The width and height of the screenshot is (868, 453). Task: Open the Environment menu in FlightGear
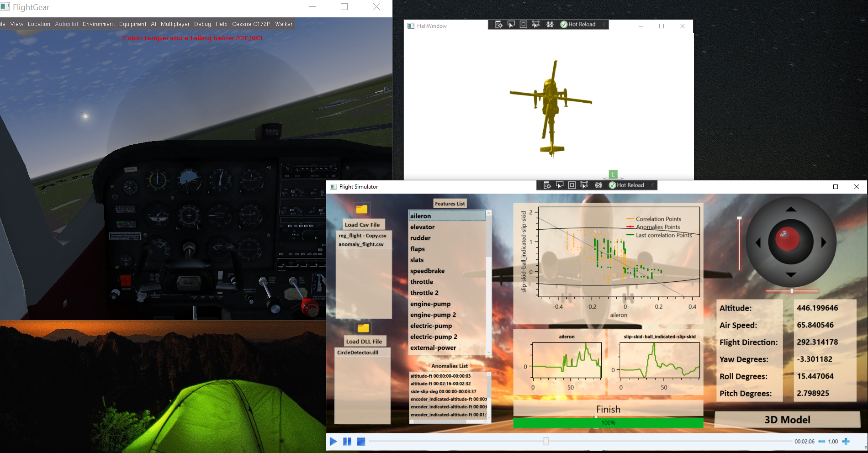(x=99, y=24)
